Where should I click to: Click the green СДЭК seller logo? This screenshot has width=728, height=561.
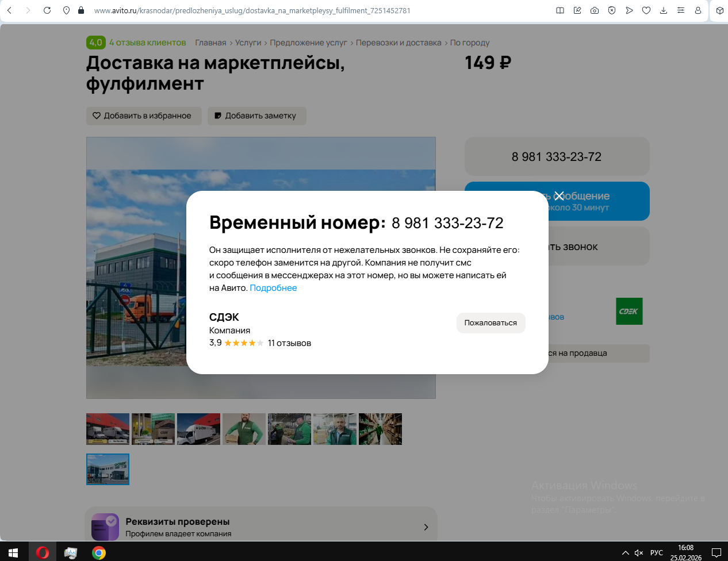pyautogui.click(x=629, y=311)
